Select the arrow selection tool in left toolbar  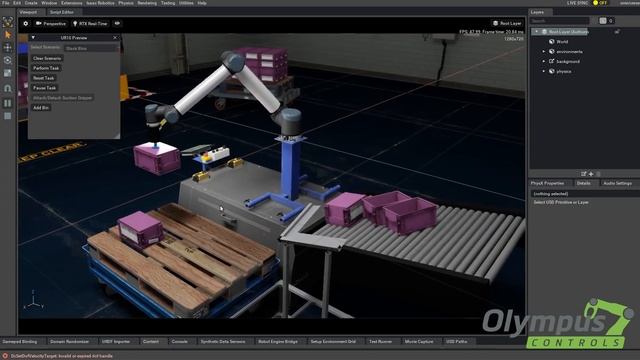[x=8, y=35]
